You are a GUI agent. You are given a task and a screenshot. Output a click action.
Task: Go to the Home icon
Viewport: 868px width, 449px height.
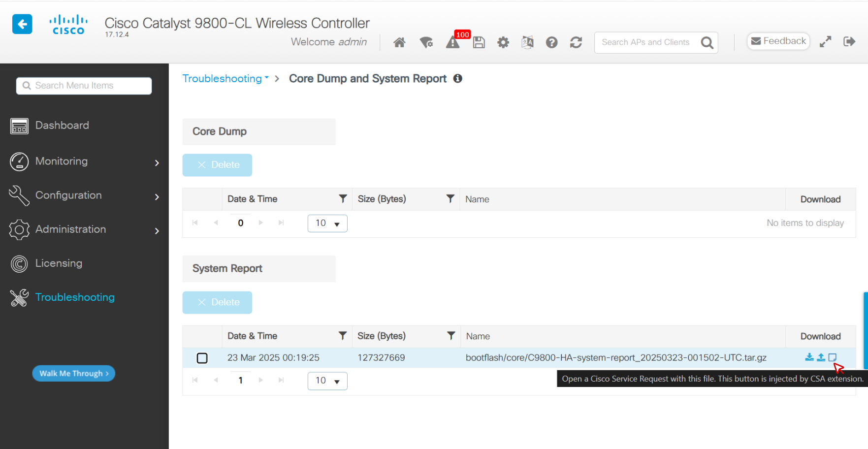[399, 42]
